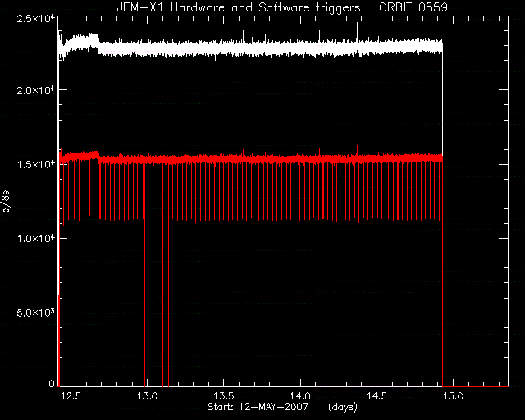Select the 14.0 x-axis tick label
Screen dimensions: 525x420
(300, 396)
